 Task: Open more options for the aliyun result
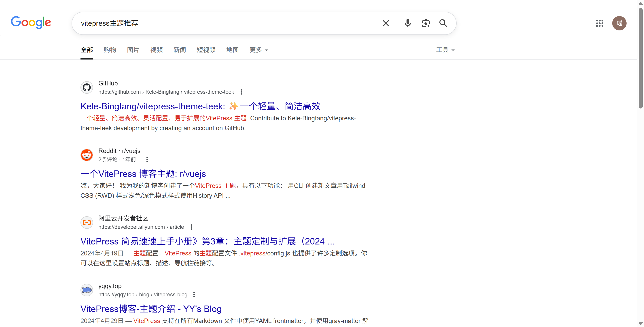(191, 227)
